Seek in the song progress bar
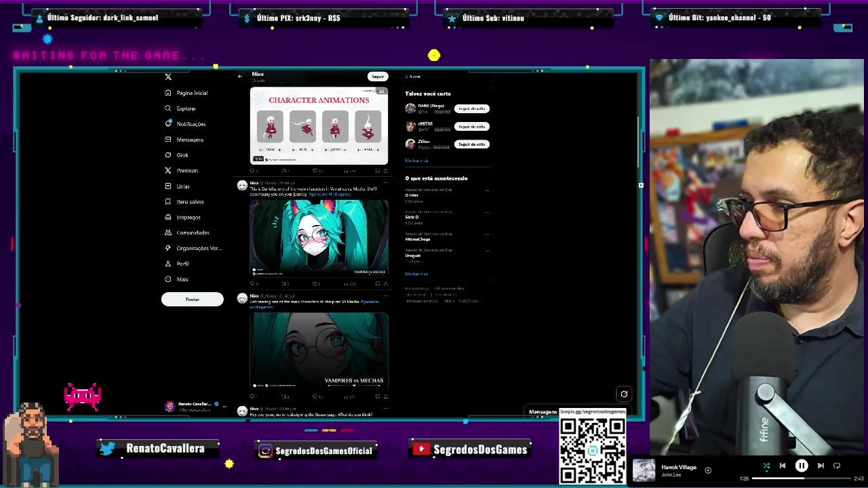The width and height of the screenshot is (868, 488). pos(801,479)
